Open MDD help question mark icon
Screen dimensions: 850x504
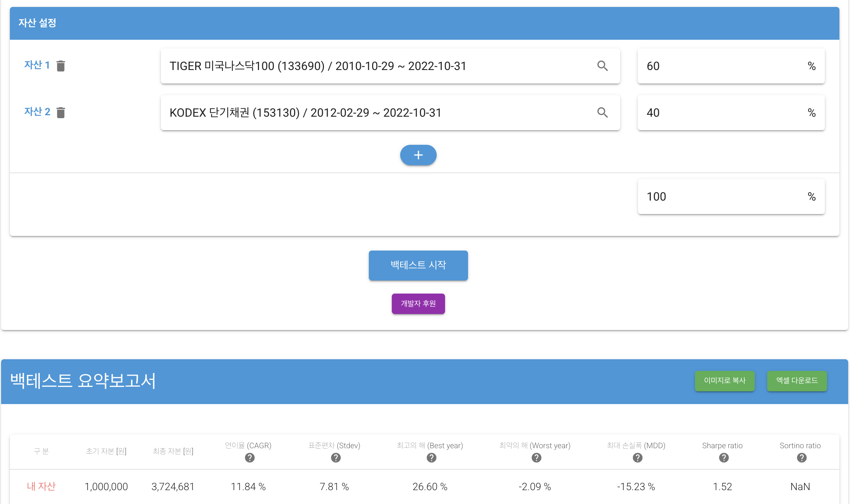click(637, 458)
